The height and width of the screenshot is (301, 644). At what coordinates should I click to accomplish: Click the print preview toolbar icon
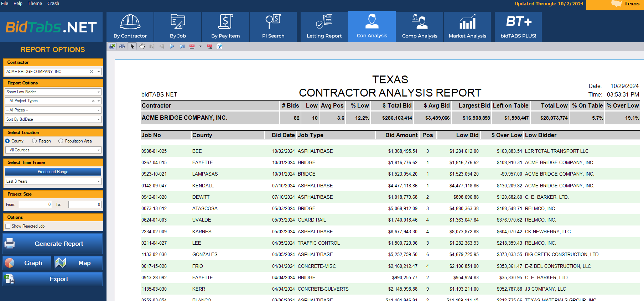(x=112, y=46)
